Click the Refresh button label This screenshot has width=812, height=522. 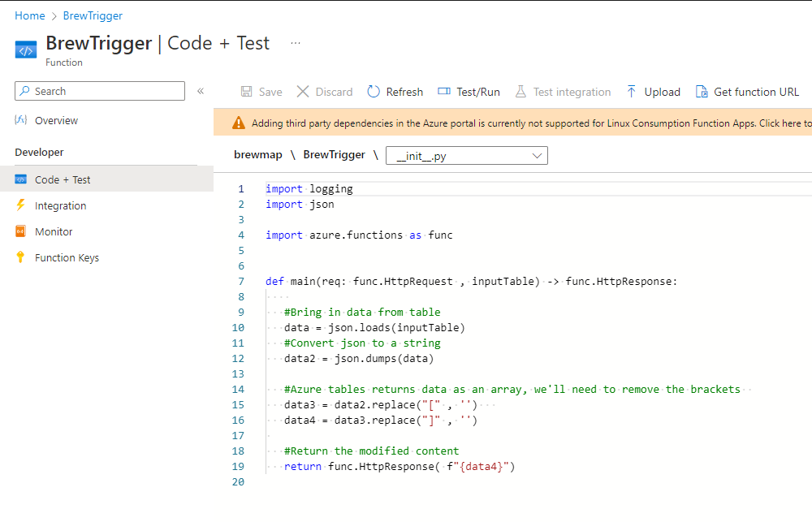point(404,92)
